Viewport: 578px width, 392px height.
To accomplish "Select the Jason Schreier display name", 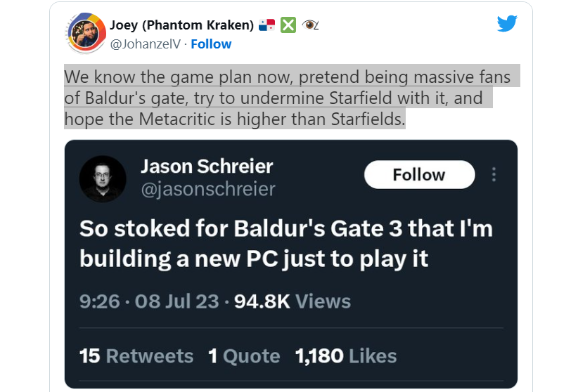I will click(207, 166).
